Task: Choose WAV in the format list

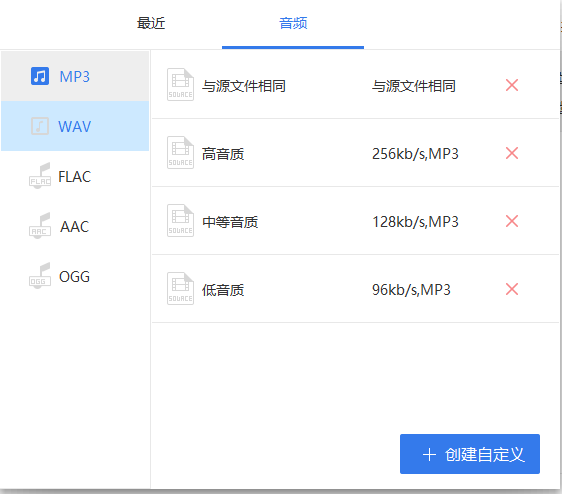Action: pyautogui.click(x=75, y=126)
